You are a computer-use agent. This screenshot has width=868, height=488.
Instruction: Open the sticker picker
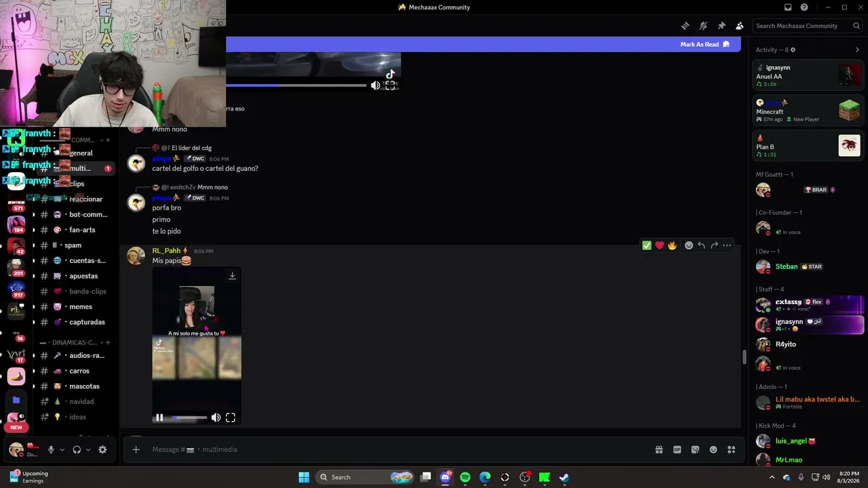pyautogui.click(x=695, y=449)
